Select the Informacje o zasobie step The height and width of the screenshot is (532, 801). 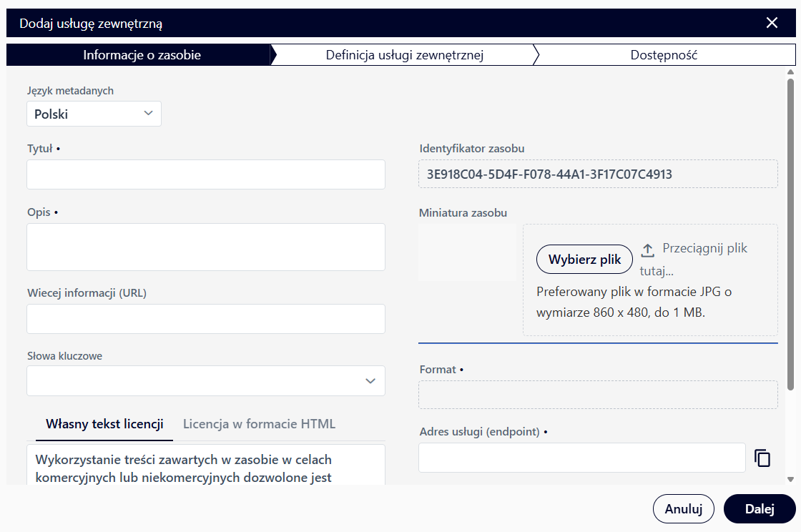pyautogui.click(x=142, y=55)
